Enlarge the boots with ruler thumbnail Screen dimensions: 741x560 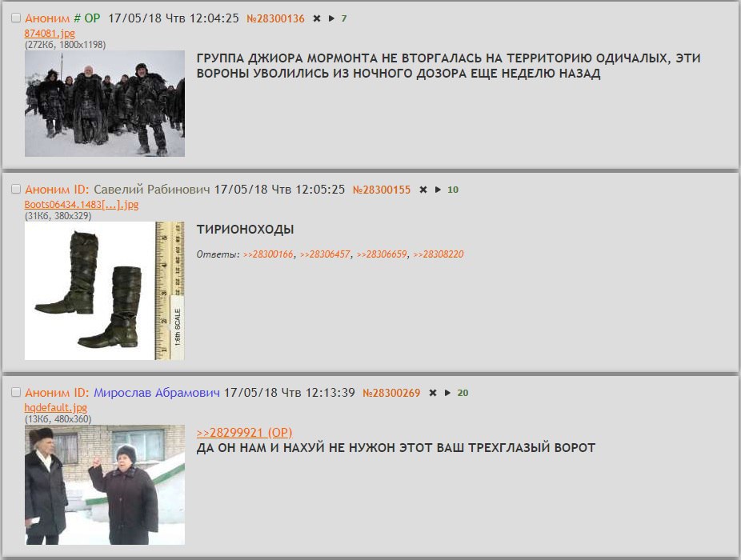point(105,290)
